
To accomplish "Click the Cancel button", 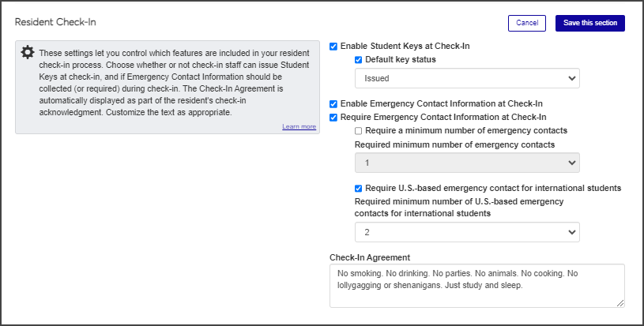I will coord(526,23).
